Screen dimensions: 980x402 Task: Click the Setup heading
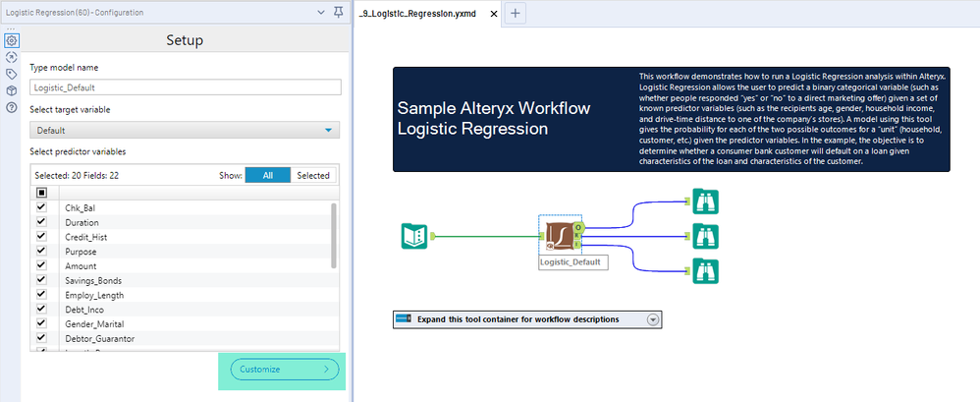click(x=185, y=40)
